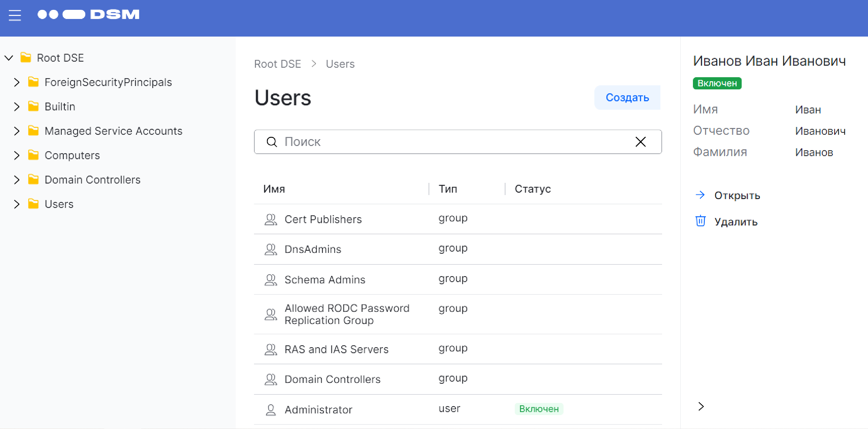The image size is (868, 429).
Task: Collapse the Root DSE tree node
Action: pos(9,58)
